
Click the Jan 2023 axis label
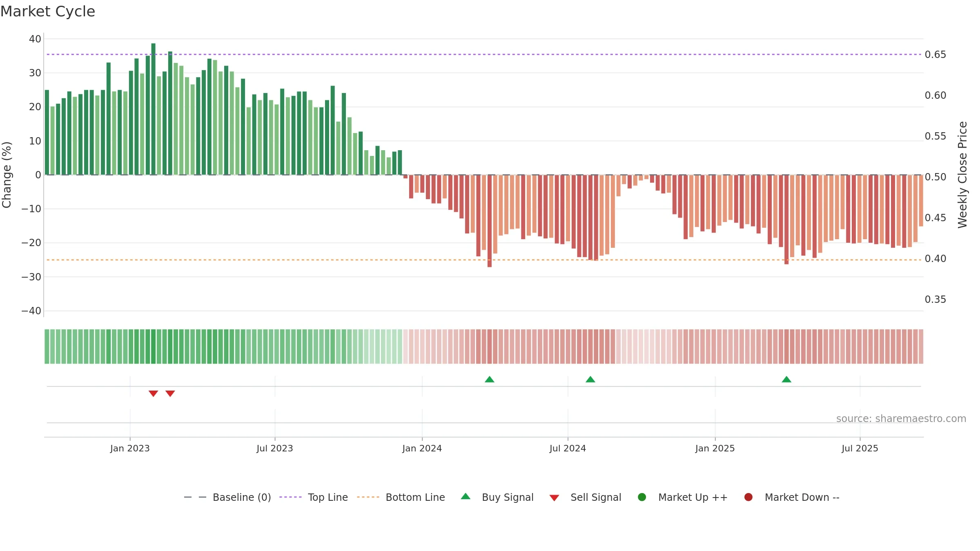coord(130,448)
